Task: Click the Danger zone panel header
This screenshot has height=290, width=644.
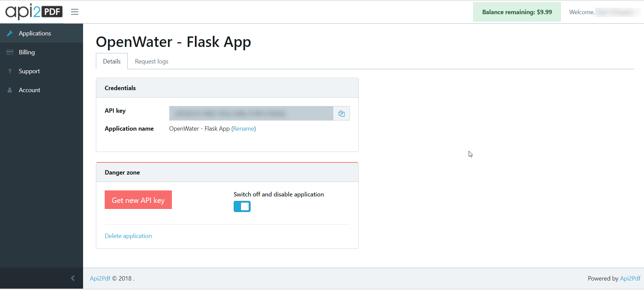Action: click(227, 172)
